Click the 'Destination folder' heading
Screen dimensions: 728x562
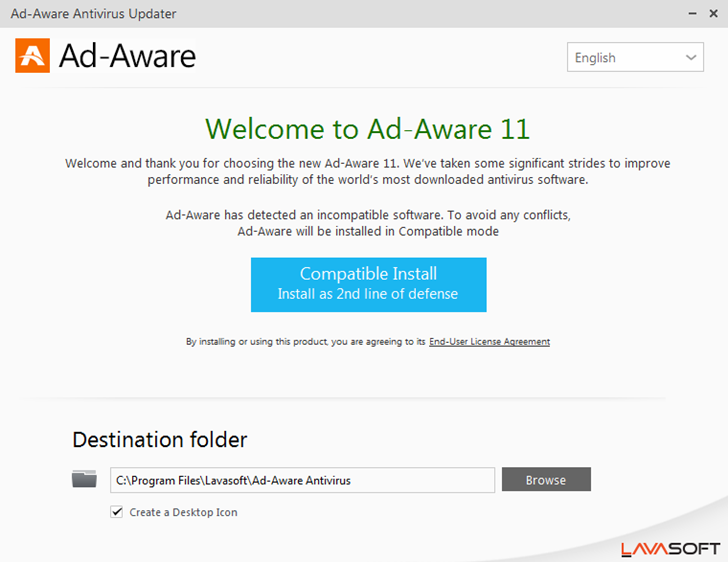coord(160,439)
